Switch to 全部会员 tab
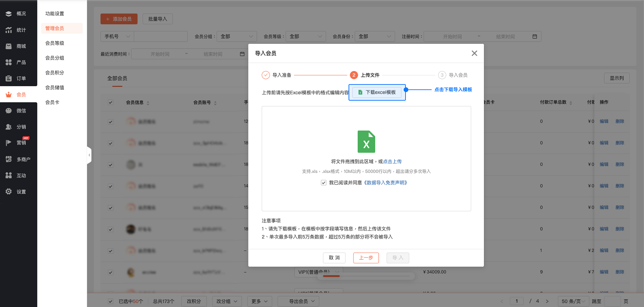 pos(117,78)
